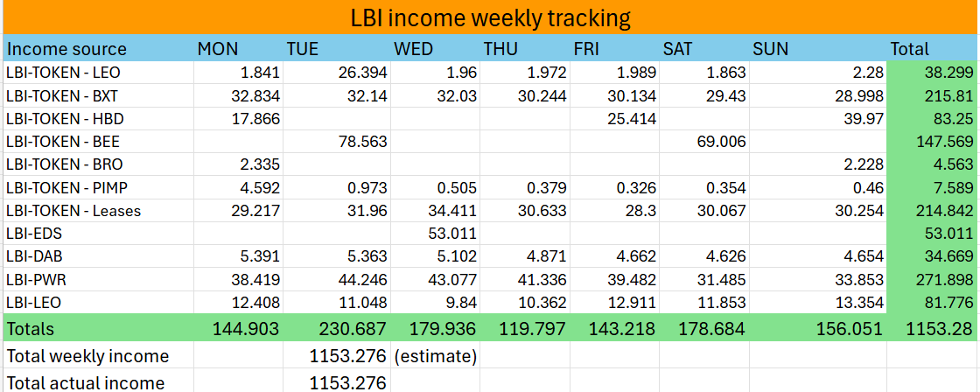Click the '(estimate)' note cell
Viewport: 980px width, 392px height.
point(435,356)
